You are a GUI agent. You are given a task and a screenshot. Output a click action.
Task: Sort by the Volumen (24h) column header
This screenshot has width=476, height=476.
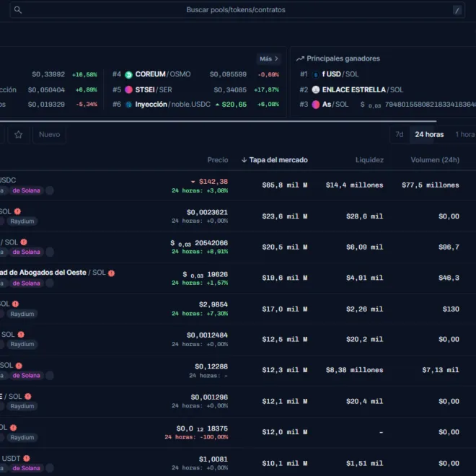tap(435, 160)
